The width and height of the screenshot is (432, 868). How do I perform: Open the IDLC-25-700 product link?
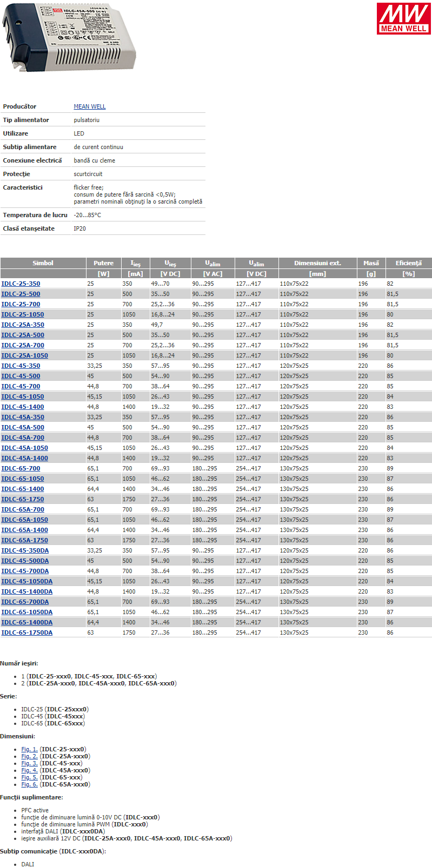pos(21,304)
